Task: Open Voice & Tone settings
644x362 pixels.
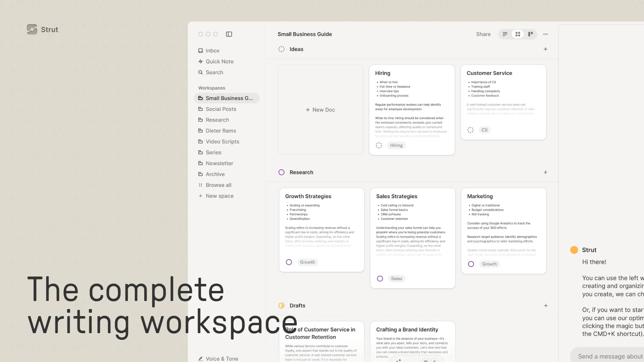Action: pos(218,358)
